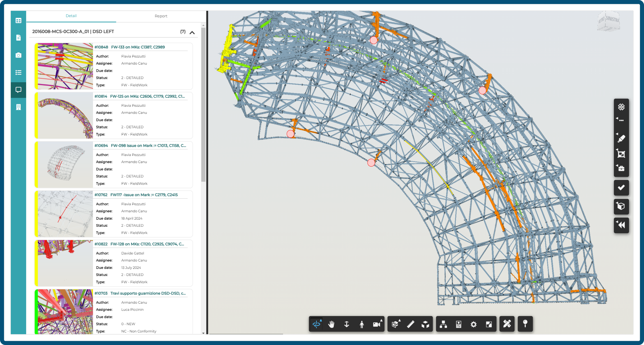The width and height of the screenshot is (644, 345).
Task: Toggle the exploded box view on right panel
Action: click(x=621, y=207)
